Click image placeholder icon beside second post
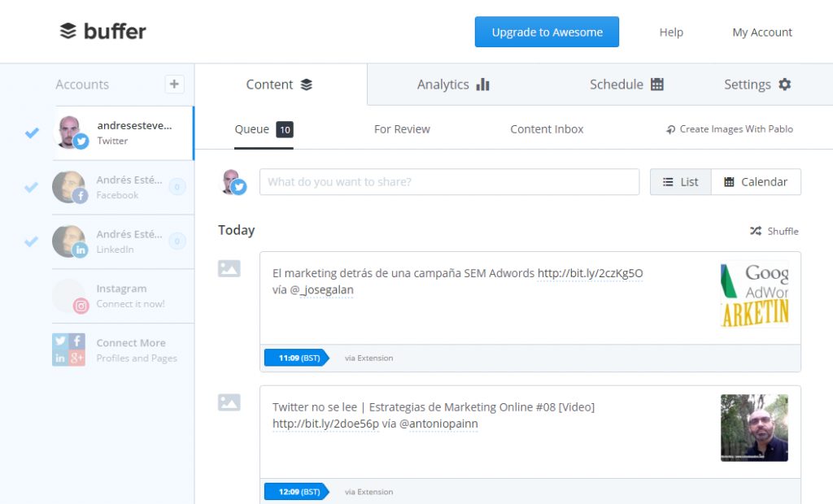 (x=229, y=402)
